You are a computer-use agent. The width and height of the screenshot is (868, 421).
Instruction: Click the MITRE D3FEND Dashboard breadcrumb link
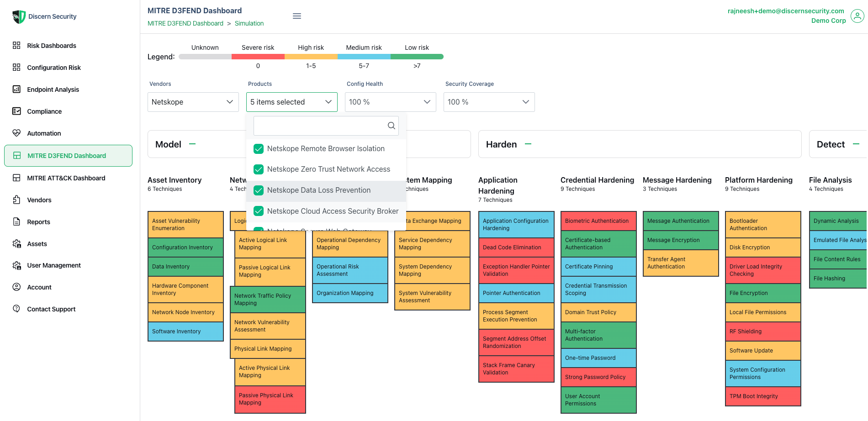[x=185, y=23]
